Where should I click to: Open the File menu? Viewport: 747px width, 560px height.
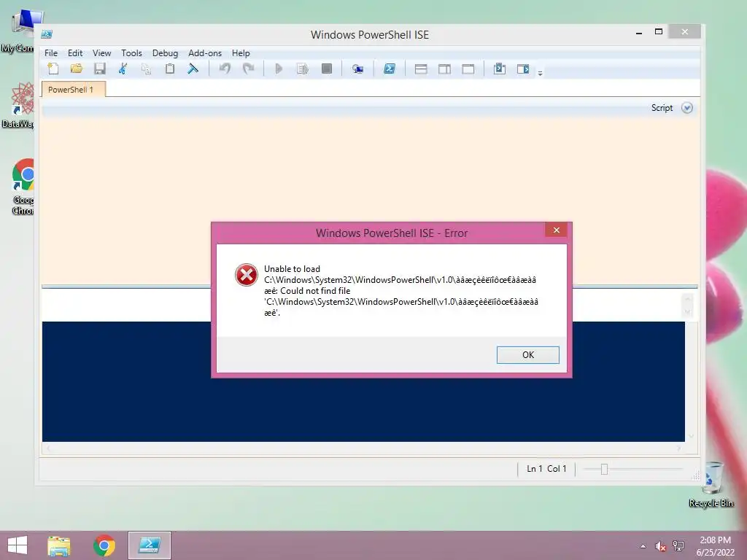pos(51,52)
